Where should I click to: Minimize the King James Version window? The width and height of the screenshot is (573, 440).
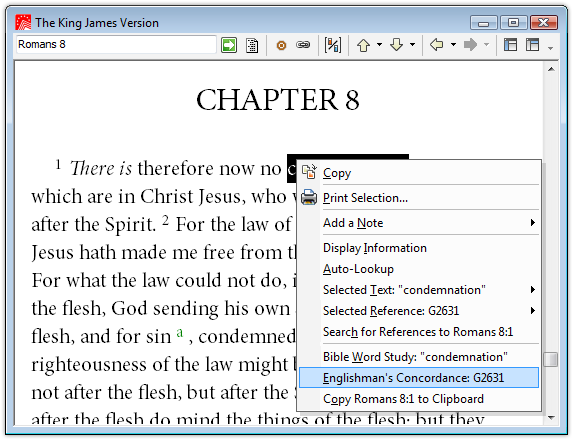click(483, 23)
